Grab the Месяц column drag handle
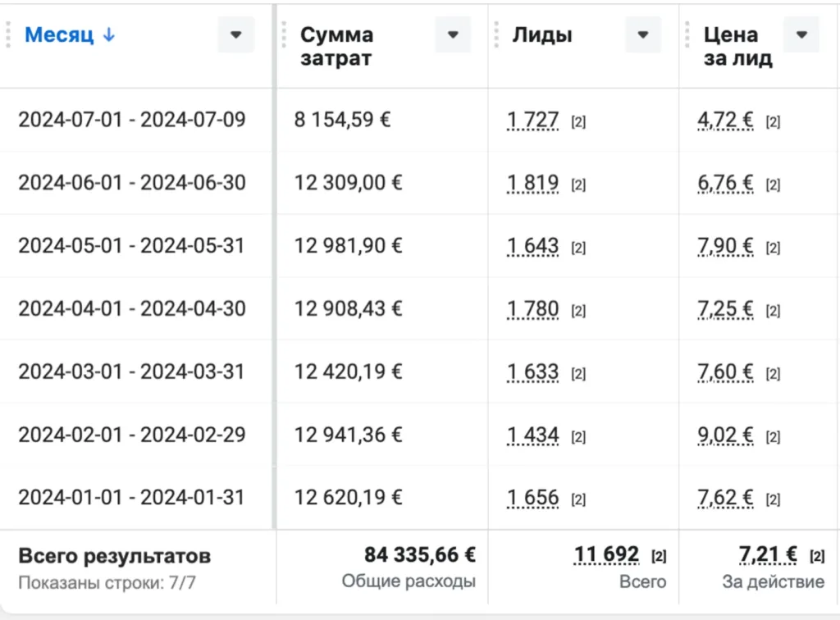Image resolution: width=840 pixels, height=620 pixels. coord(8,34)
